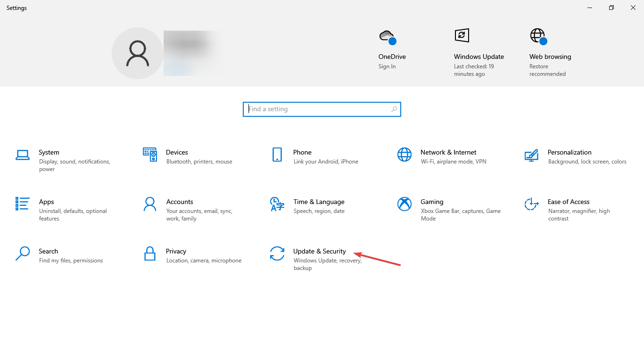Open the Search magnifier category icon
This screenshot has width=644, height=343.
[23, 253]
